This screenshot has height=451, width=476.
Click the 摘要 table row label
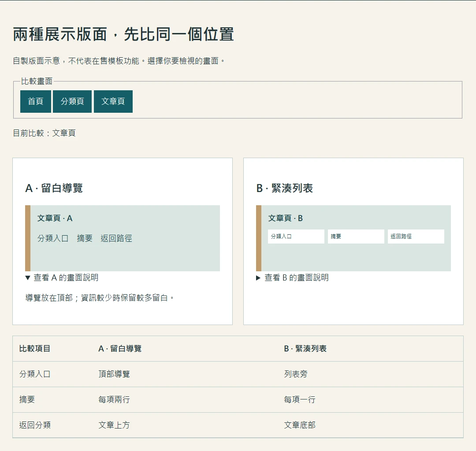click(x=27, y=400)
